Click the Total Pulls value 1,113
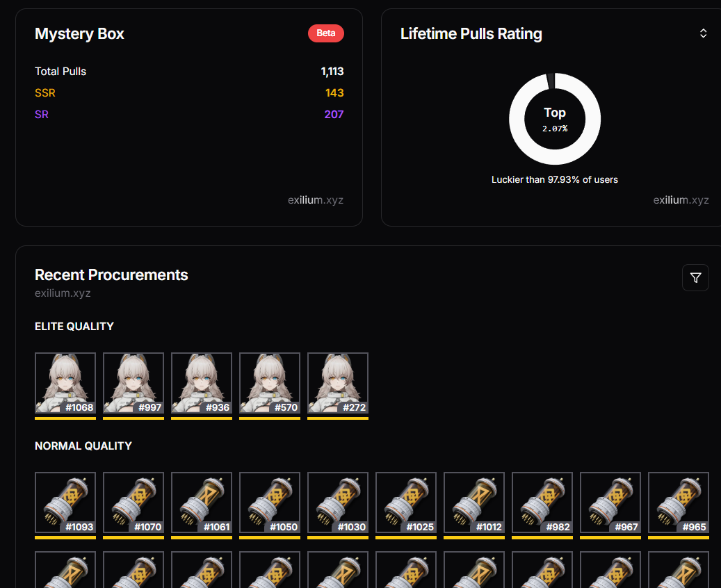 click(x=332, y=72)
